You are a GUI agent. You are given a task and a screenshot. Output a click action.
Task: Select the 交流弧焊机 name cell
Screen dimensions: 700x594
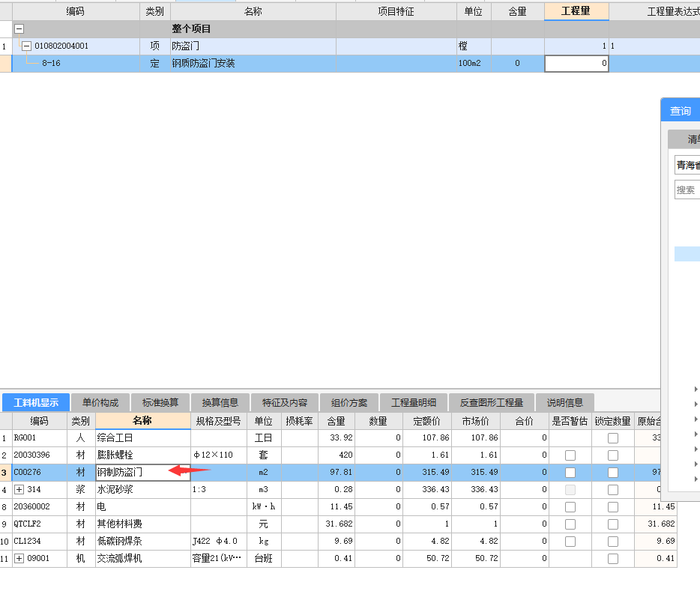coord(143,558)
